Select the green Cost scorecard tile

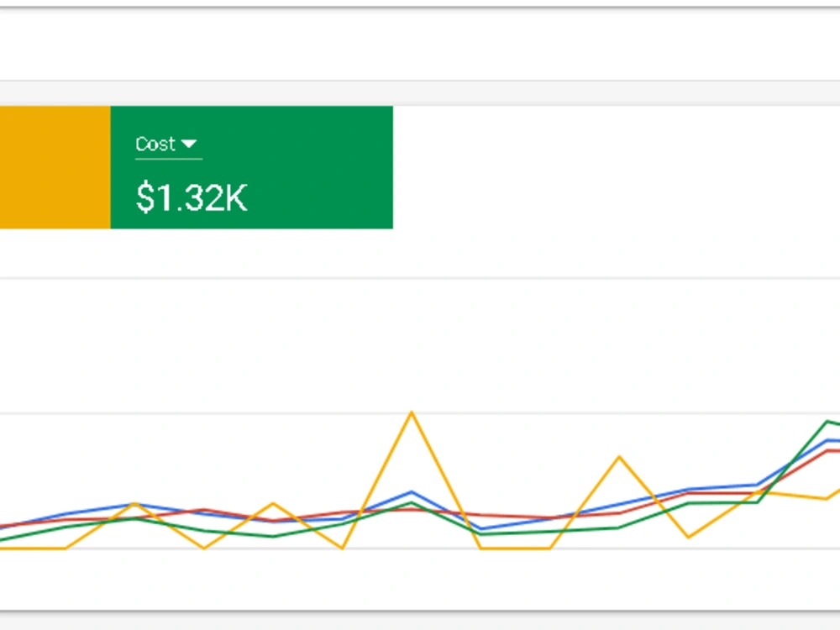pyautogui.click(x=252, y=167)
